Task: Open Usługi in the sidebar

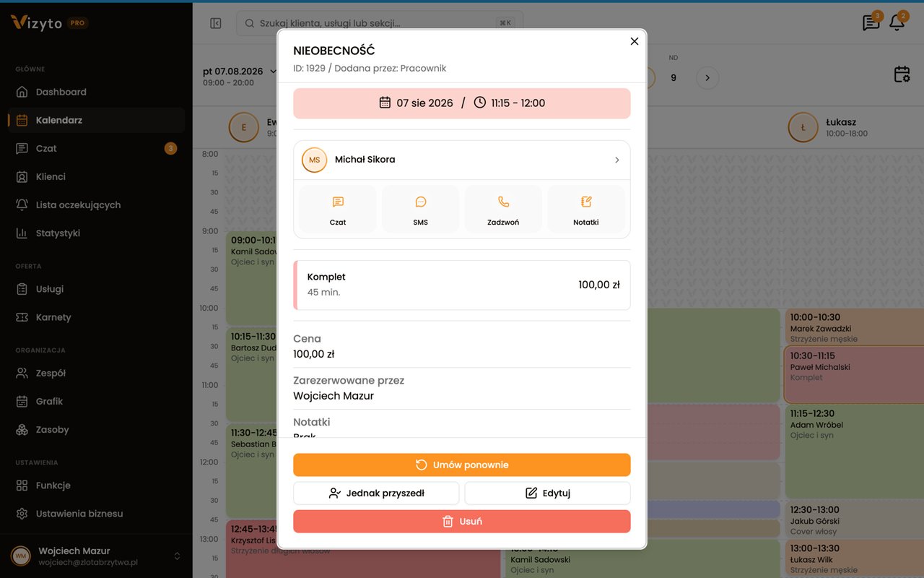Action: (x=96, y=289)
